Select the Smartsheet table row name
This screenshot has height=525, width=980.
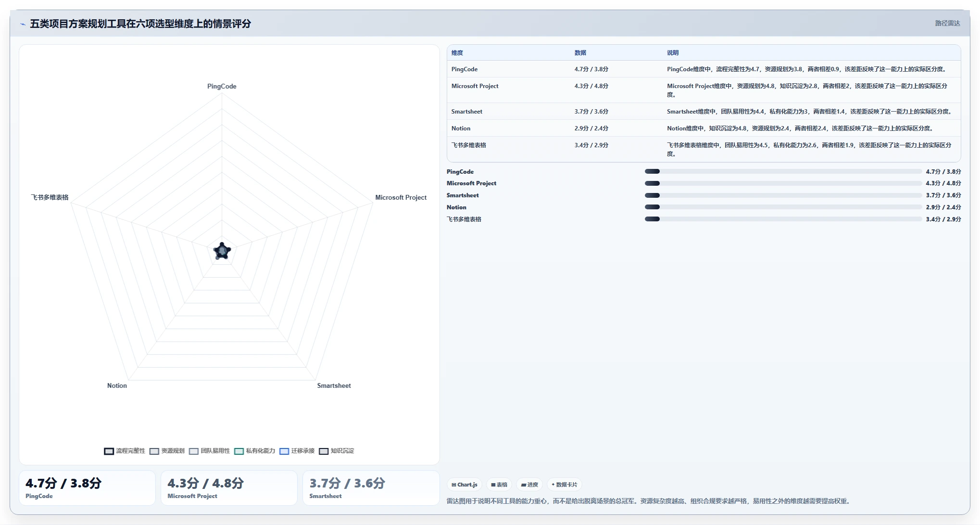coord(466,112)
